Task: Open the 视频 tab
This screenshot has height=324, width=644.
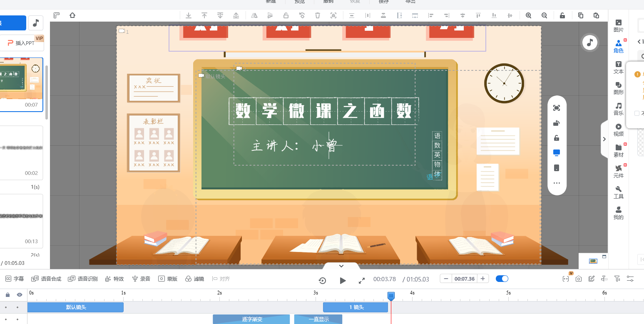Action: pyautogui.click(x=619, y=130)
